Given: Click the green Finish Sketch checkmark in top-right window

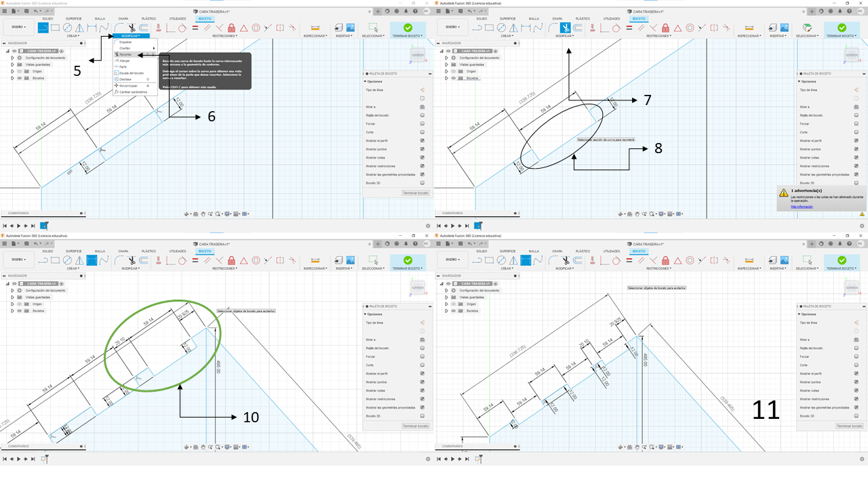Looking at the screenshot, I should [842, 28].
